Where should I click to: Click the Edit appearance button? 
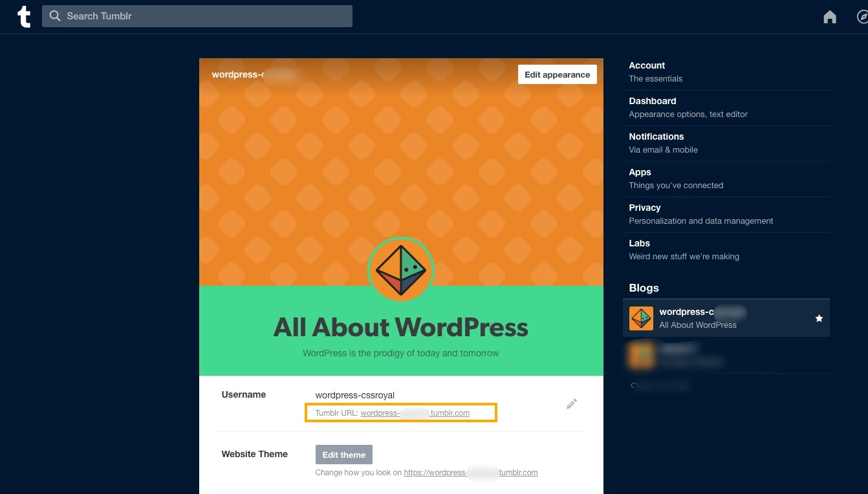tap(557, 74)
